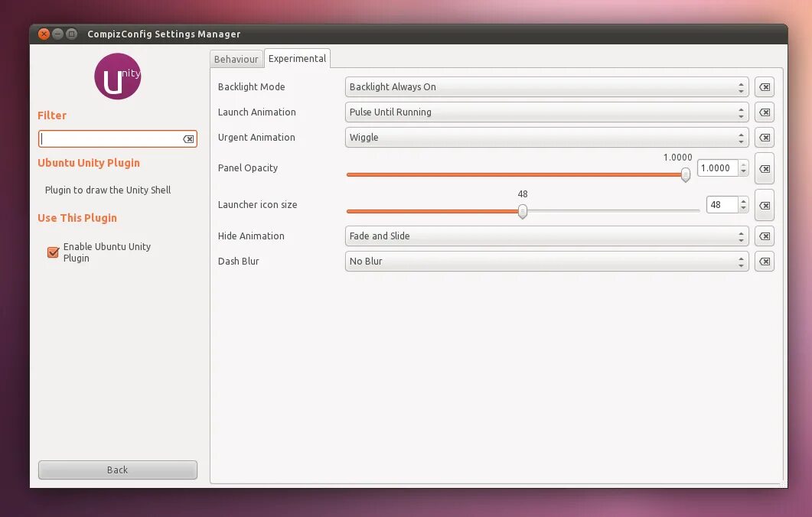Click the Panel Opacity slider handle
812x517 pixels.
(685, 174)
